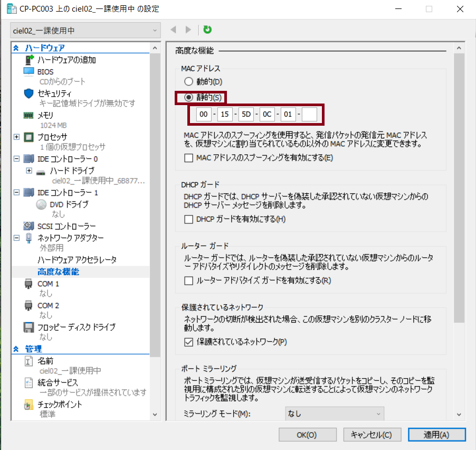Click the Apply (適用) button
This screenshot has height=450, width=476.
click(436, 435)
